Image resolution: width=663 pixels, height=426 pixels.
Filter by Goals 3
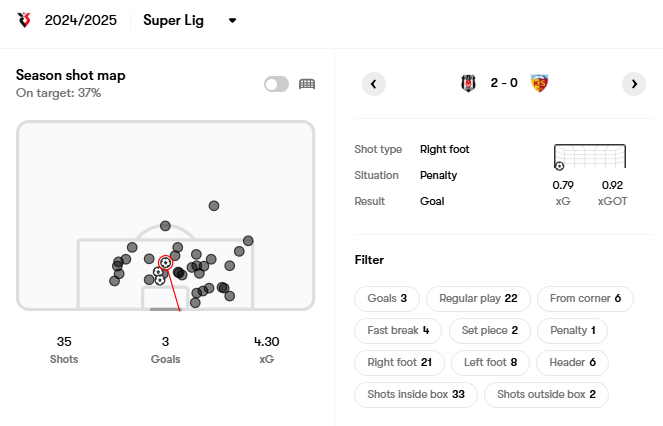(x=387, y=299)
